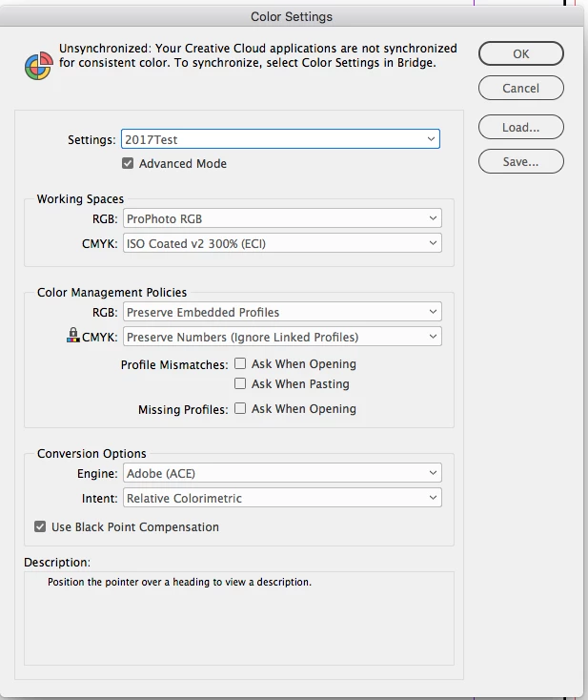The width and height of the screenshot is (588, 700).
Task: Click the Intent label
Action: click(99, 498)
